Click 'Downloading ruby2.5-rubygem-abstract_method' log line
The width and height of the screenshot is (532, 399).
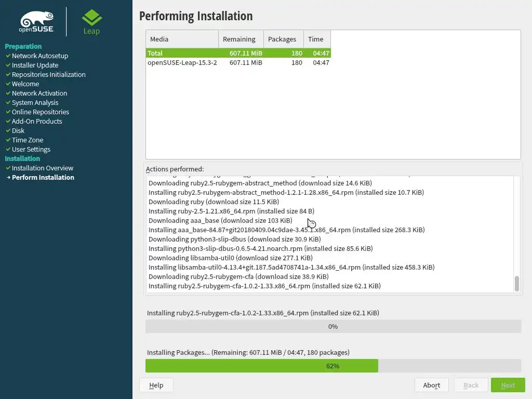click(x=260, y=183)
